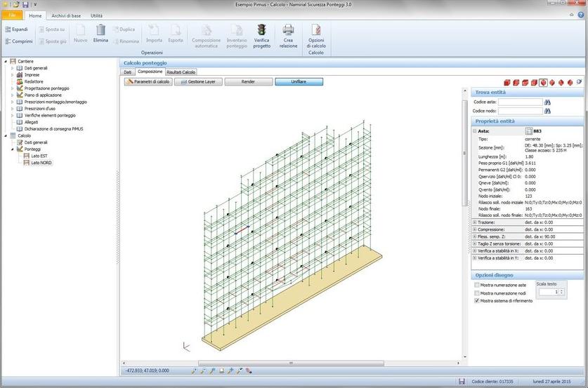Open the Archivi di base ribbon tab
Image resolution: width=588 pixels, height=388 pixels.
tap(65, 15)
